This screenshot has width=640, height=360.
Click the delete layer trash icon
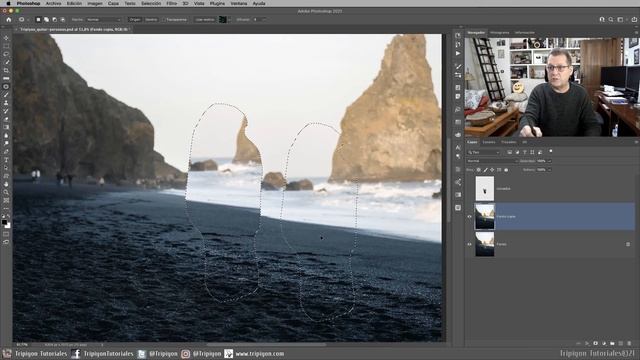629,344
